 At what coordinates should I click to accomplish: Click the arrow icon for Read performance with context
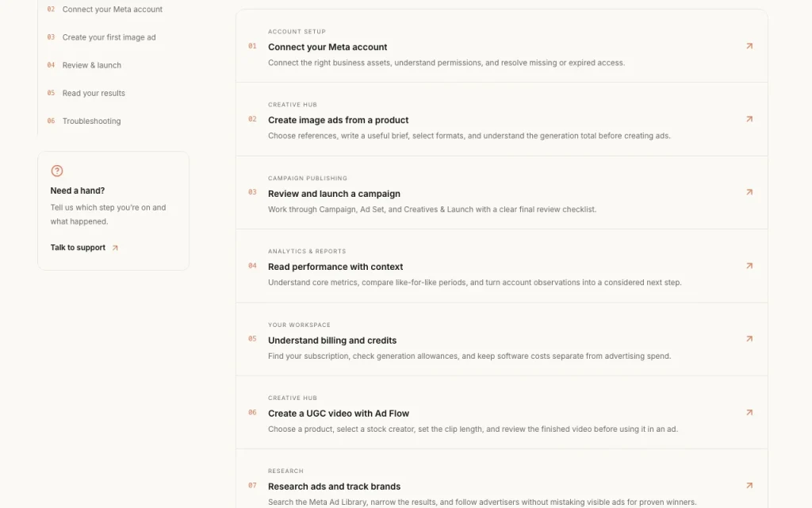pos(749,266)
